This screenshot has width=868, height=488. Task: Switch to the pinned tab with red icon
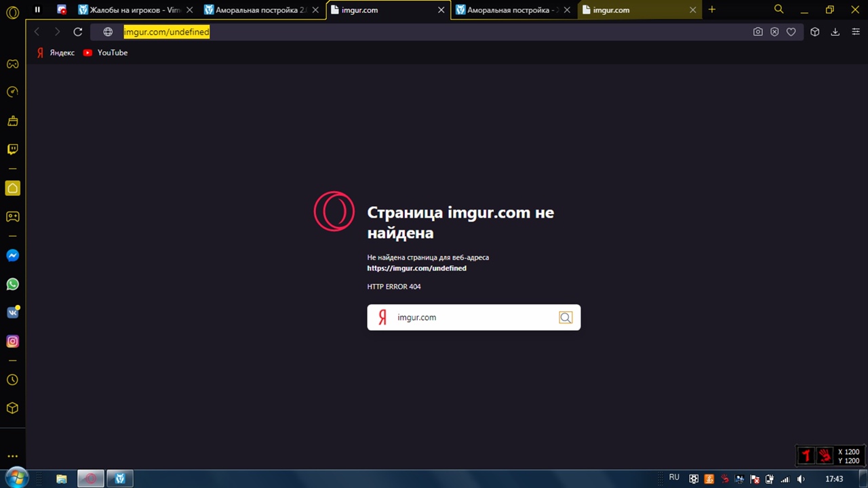(62, 9)
